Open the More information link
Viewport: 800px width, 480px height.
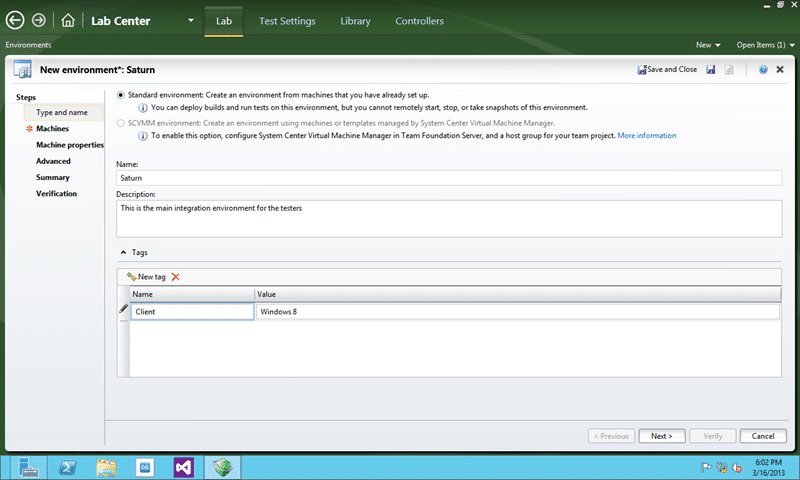coord(646,136)
